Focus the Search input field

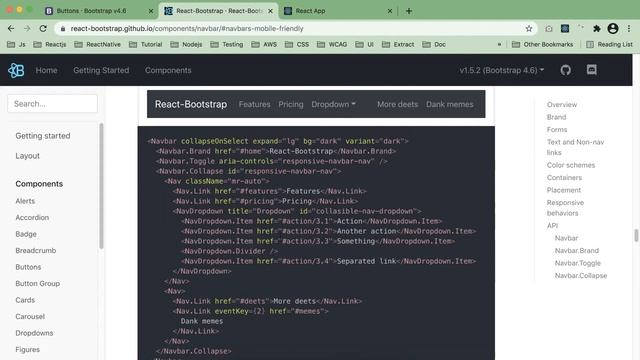tap(52, 104)
